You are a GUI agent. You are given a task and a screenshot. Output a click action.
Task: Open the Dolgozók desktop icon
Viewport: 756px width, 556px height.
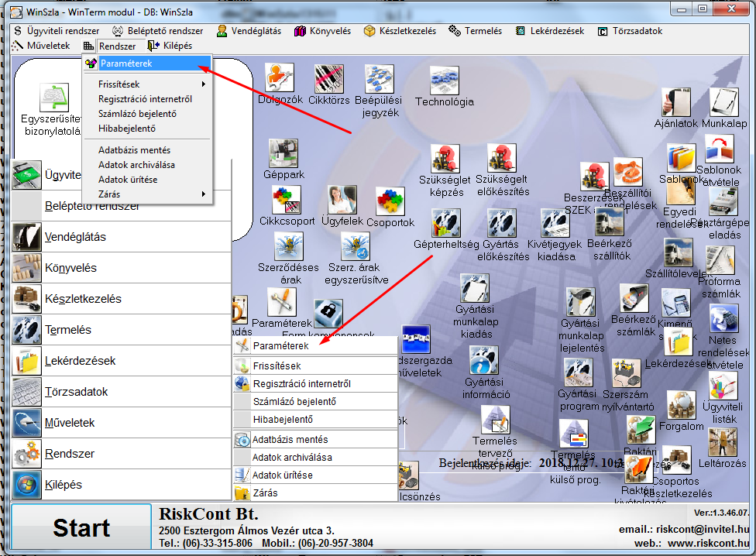[279, 78]
